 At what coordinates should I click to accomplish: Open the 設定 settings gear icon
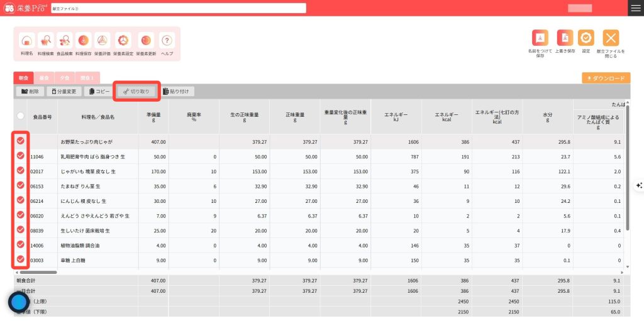[586, 38]
